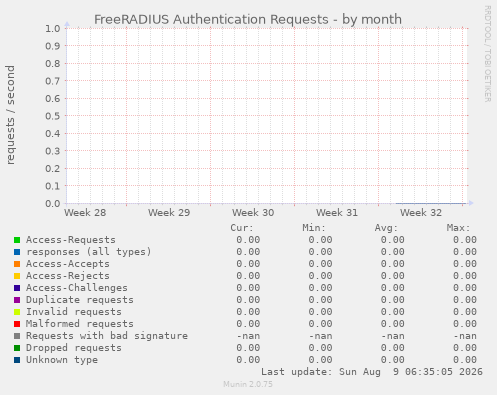The image size is (497, 395).
Task: Click the lime Invalid requests swatch
Action: pyautogui.click(x=17, y=312)
